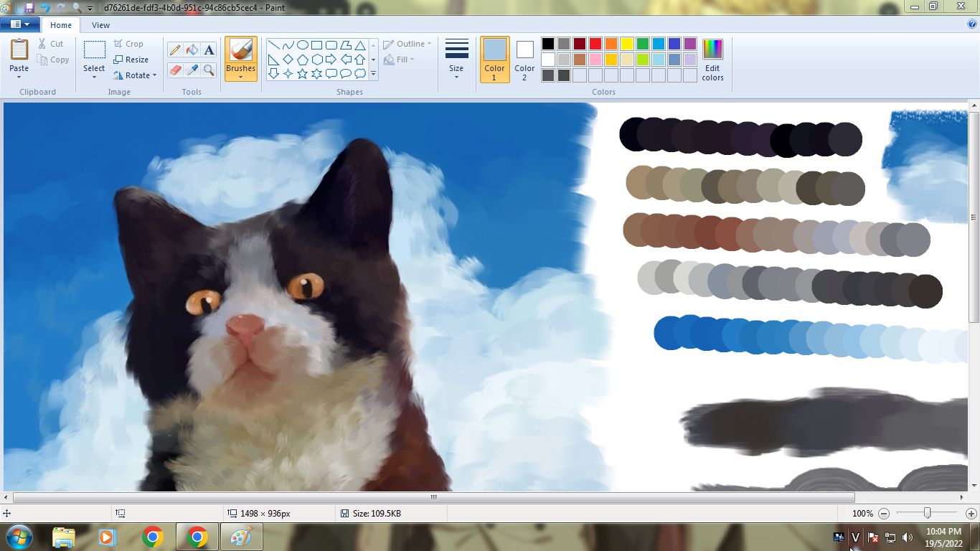Select the Text tool

point(209,50)
